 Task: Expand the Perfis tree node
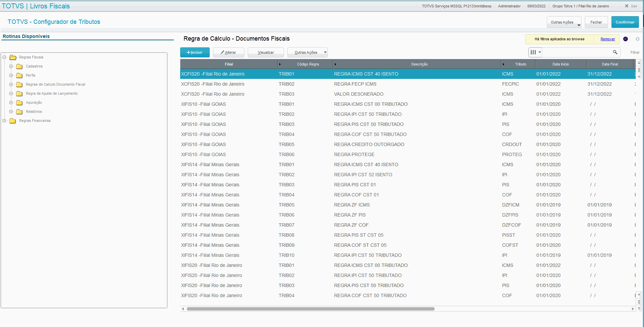tap(11, 76)
